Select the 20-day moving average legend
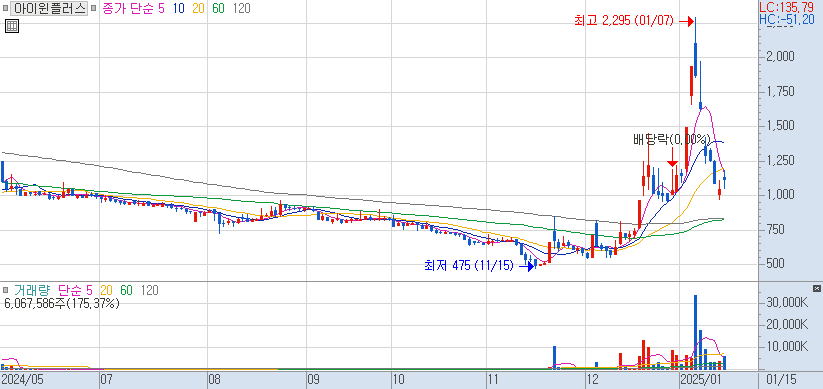The width and height of the screenshot is (823, 389). point(198,8)
